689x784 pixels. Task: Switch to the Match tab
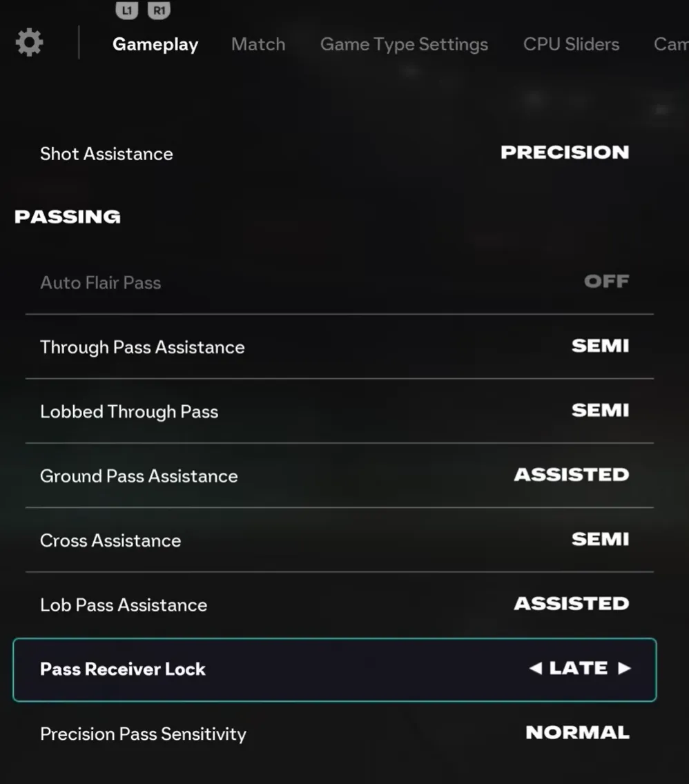pyautogui.click(x=258, y=44)
